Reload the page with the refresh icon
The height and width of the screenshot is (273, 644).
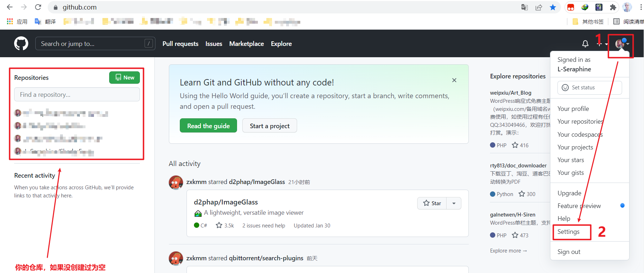click(x=38, y=7)
